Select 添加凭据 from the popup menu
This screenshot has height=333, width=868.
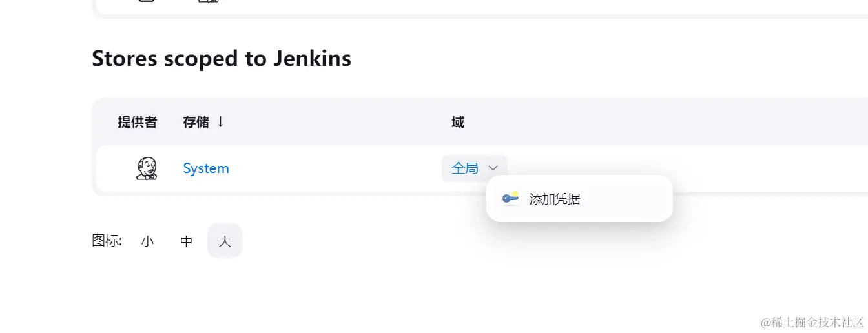pyautogui.click(x=579, y=199)
